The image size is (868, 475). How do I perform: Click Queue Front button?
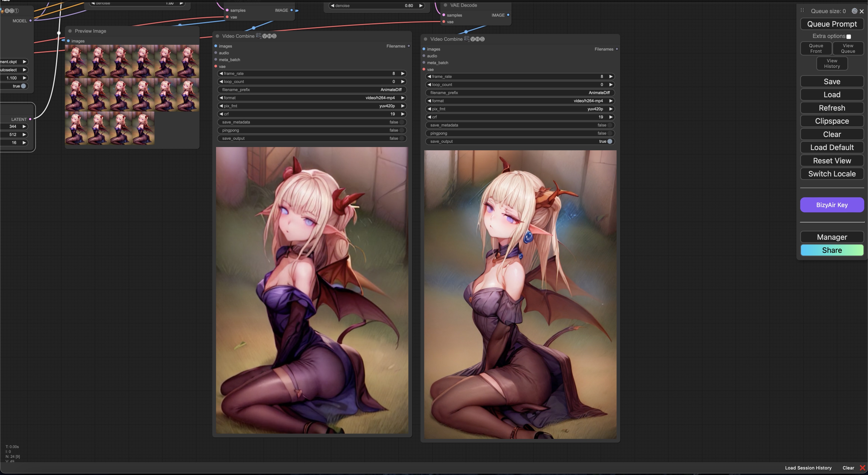click(x=816, y=48)
